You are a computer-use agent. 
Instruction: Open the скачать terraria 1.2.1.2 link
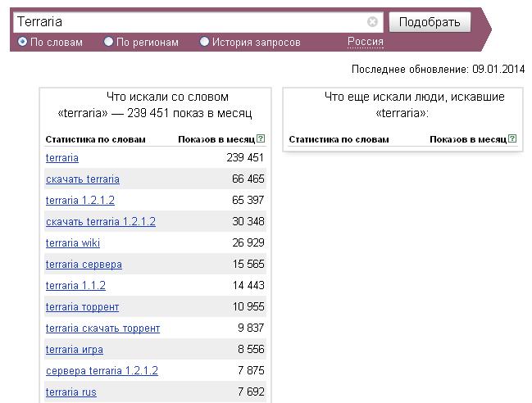[x=101, y=222]
